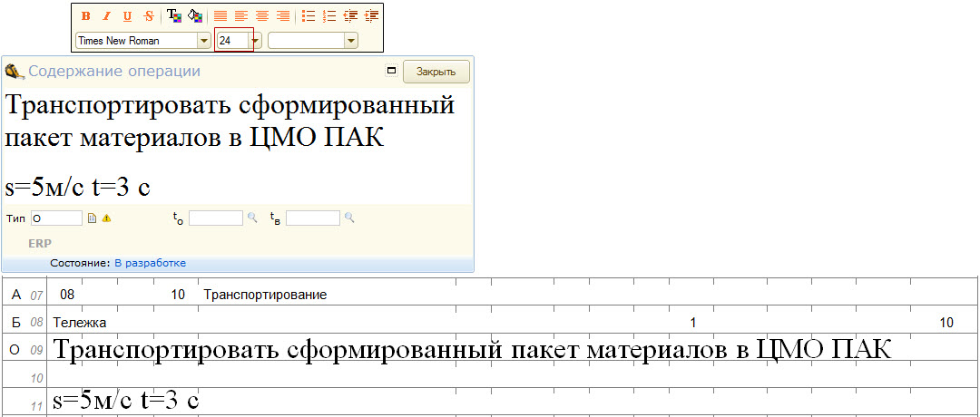The height and width of the screenshot is (417, 980).
Task: Click the row number 08
Action: click(x=36, y=324)
